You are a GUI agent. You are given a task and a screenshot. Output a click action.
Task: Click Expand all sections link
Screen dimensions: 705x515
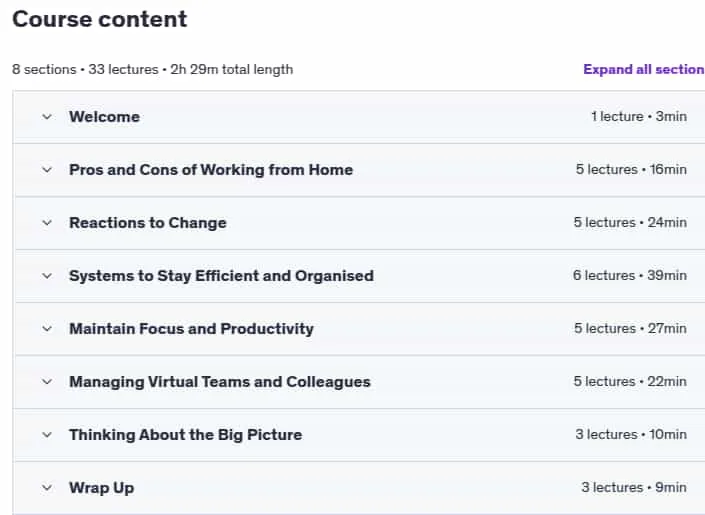click(644, 69)
